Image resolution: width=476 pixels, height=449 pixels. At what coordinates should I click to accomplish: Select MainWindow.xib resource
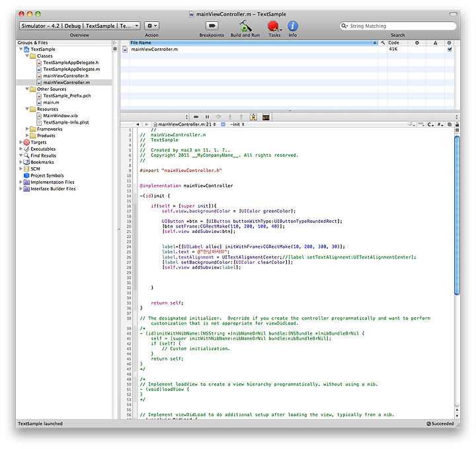(x=60, y=116)
